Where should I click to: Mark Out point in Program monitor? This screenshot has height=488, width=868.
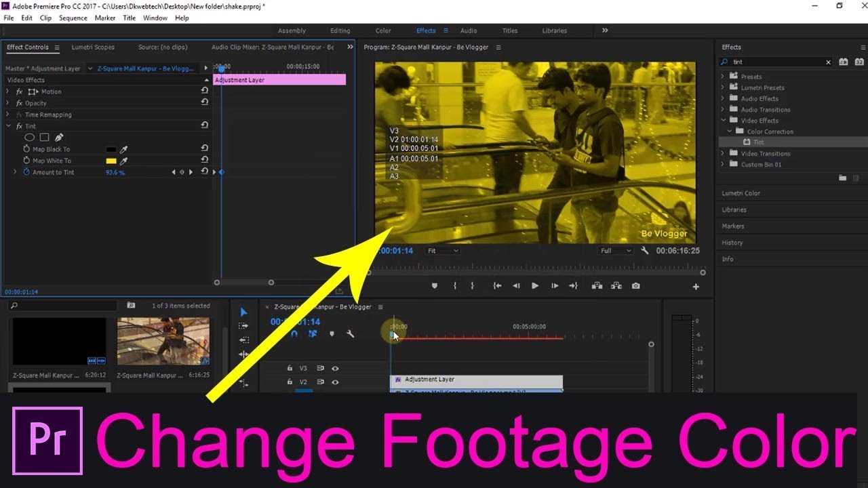[x=472, y=286]
